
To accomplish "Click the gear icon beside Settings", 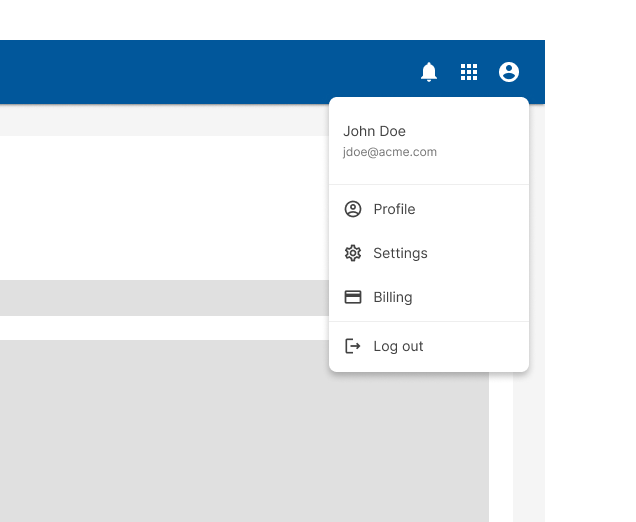I will 353,253.
